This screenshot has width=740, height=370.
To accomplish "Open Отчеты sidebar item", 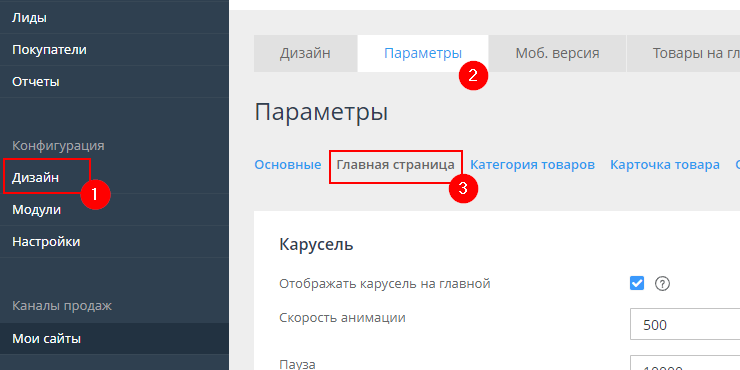I will pyautogui.click(x=114, y=82).
